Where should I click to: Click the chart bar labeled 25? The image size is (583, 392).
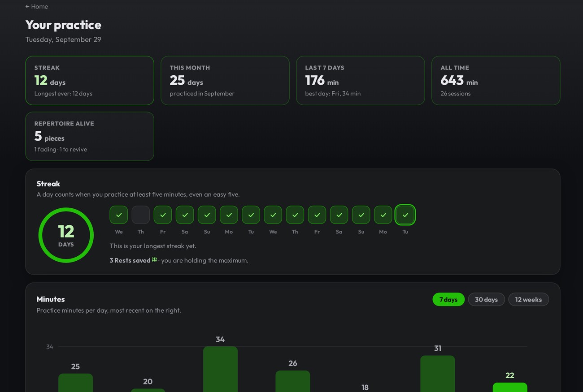click(75, 383)
